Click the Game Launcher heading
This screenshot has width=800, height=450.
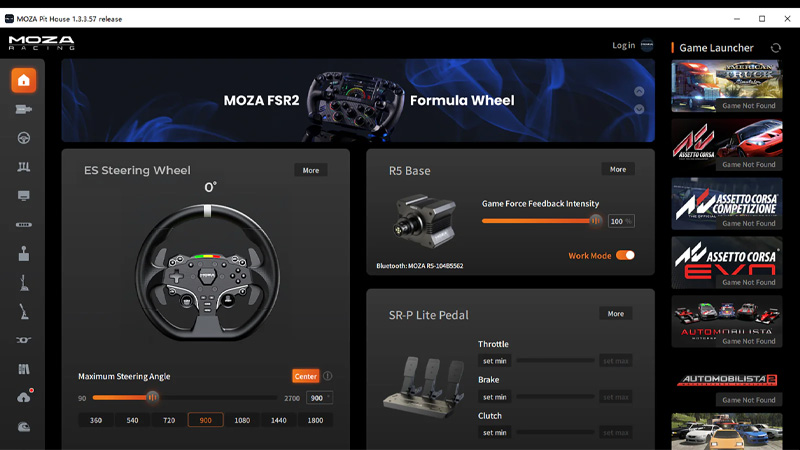716,48
